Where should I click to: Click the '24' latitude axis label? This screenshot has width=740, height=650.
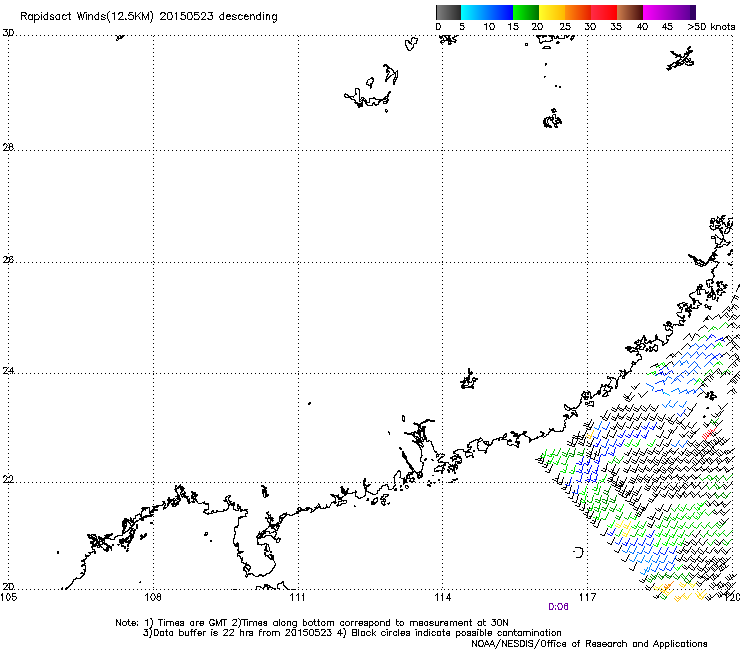8,371
